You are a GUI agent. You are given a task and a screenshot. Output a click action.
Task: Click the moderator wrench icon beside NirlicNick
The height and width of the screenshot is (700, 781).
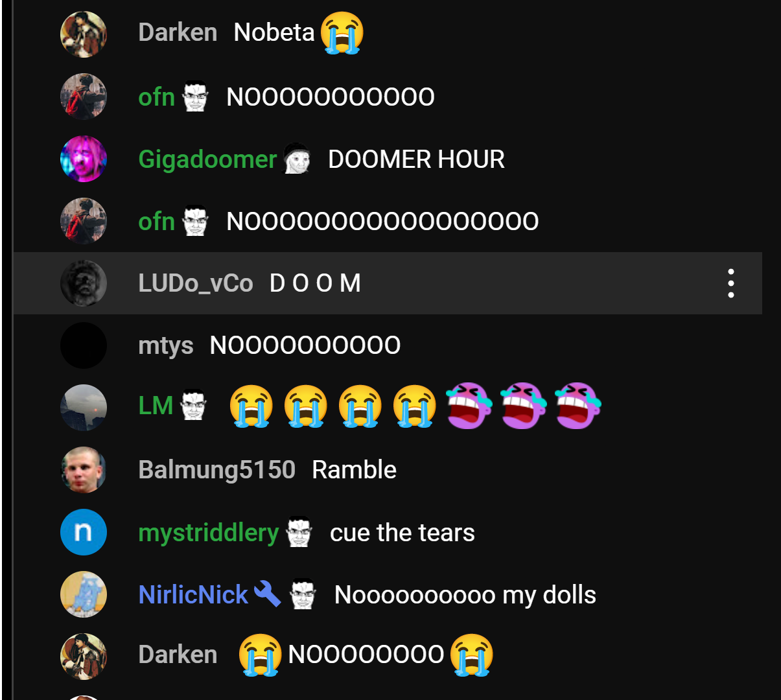[x=267, y=594]
